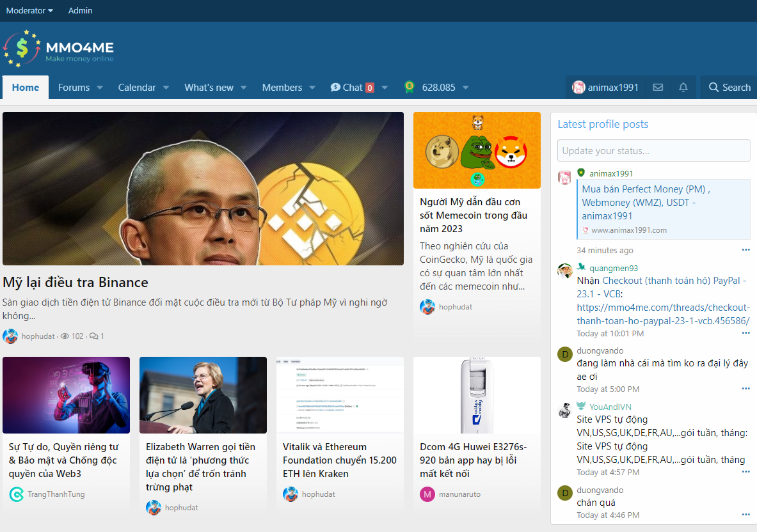Click the animax1991 avatar in the navigation bar
Viewport: 757px width, 532px height.
click(578, 88)
